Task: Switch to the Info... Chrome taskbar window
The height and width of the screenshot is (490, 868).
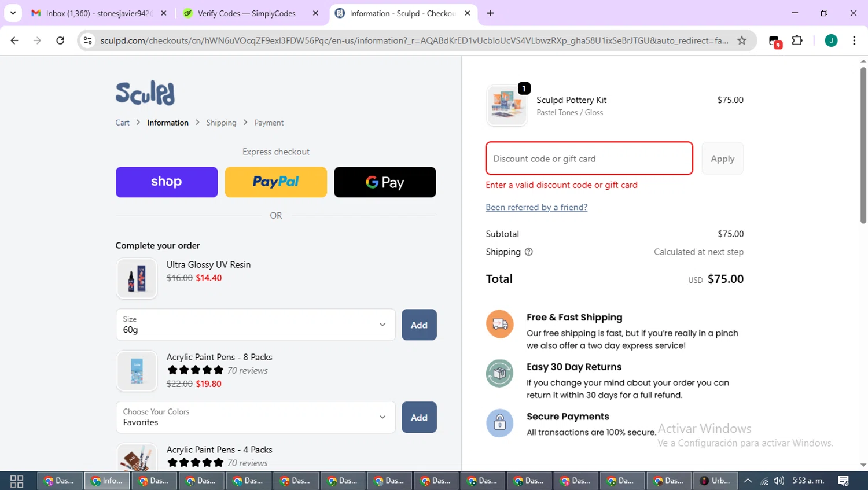Action: [x=107, y=481]
